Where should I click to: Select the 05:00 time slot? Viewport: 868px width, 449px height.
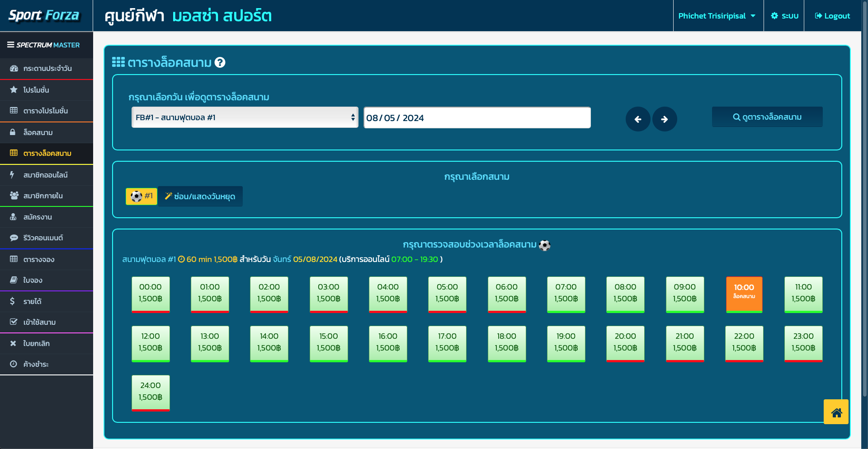447,294
